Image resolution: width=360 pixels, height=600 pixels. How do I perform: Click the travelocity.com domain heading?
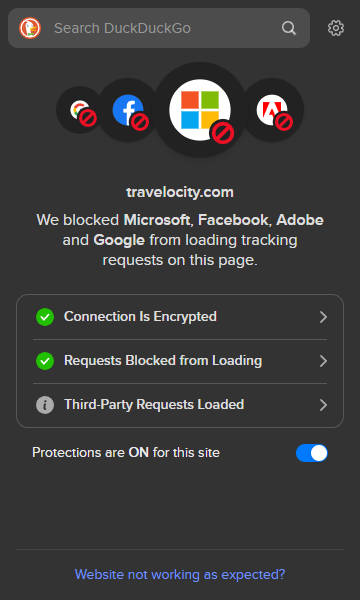[x=180, y=192]
